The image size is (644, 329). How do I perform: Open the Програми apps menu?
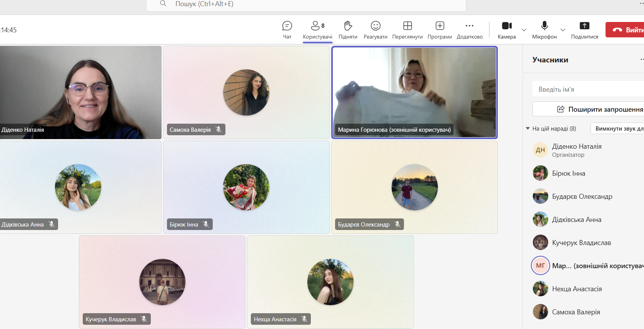440,30
